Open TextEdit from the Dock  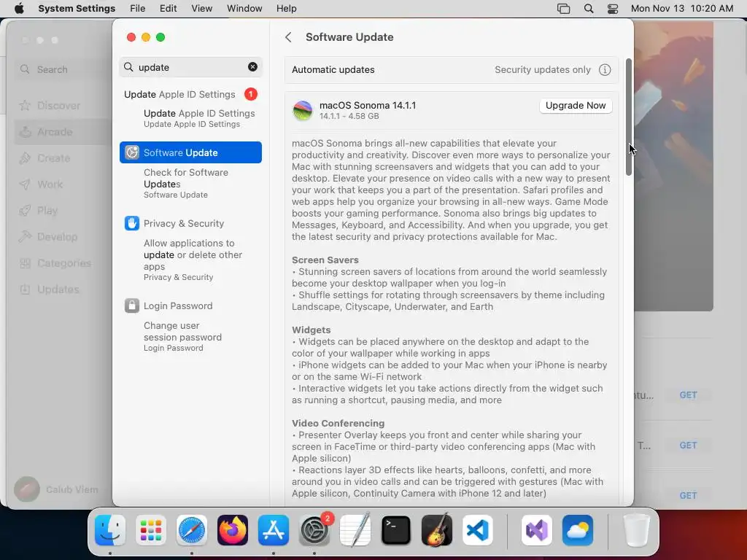pos(355,530)
